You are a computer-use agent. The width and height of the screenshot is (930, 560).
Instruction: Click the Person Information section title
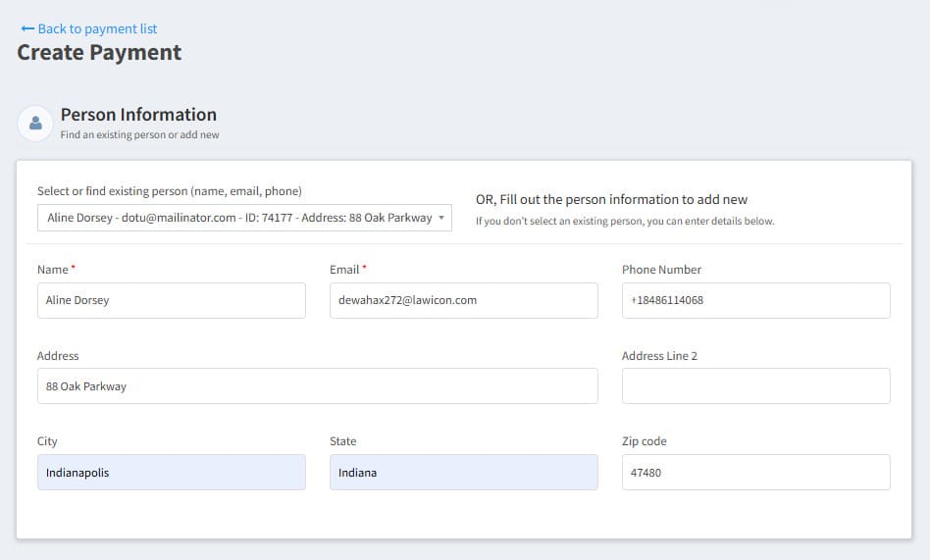[138, 115]
